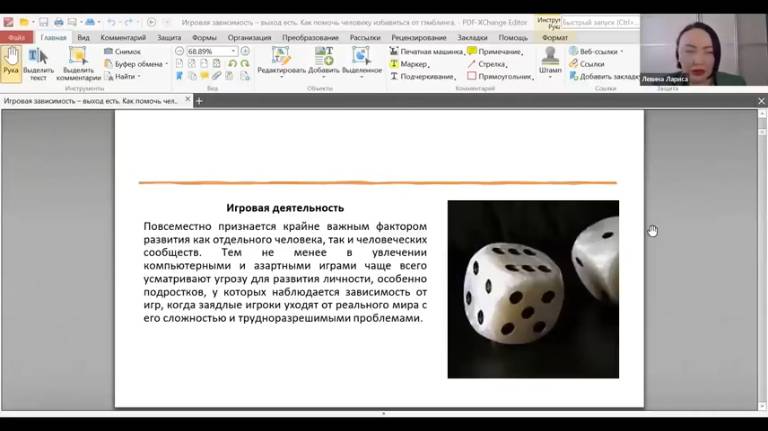Click the zoom in plus icon
768x431 pixels.
tap(245, 51)
